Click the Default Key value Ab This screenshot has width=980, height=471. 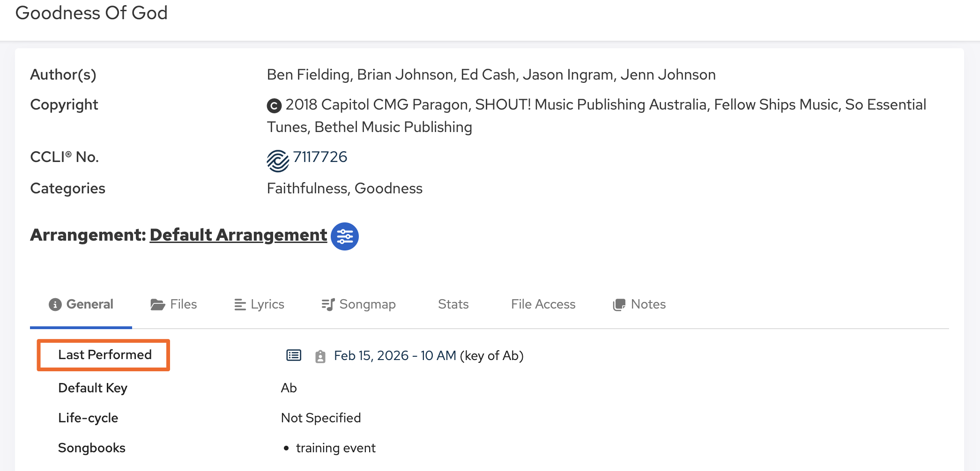(289, 388)
